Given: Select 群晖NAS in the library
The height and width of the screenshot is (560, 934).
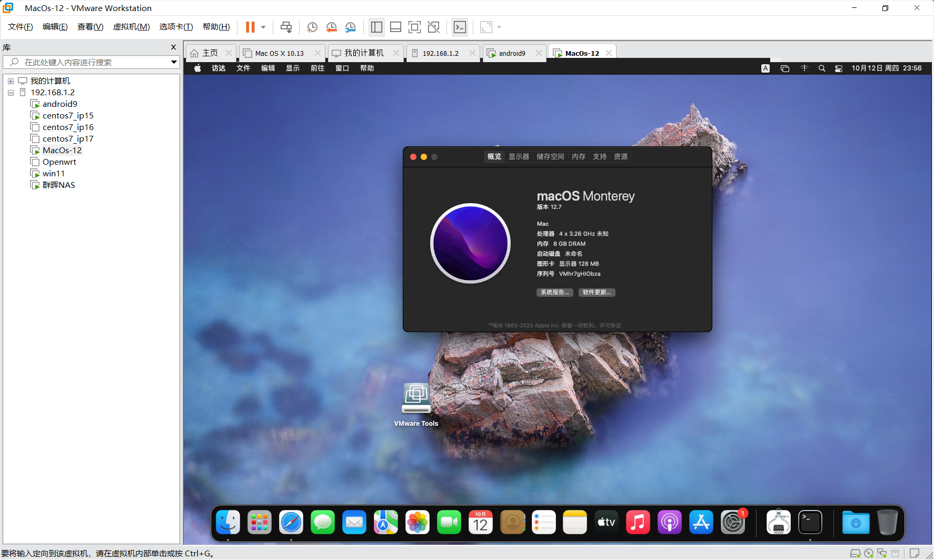Looking at the screenshot, I should (58, 185).
